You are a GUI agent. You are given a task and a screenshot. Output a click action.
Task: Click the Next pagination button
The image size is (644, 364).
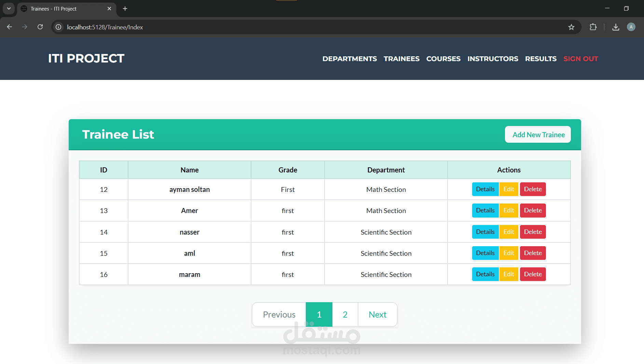point(378,314)
